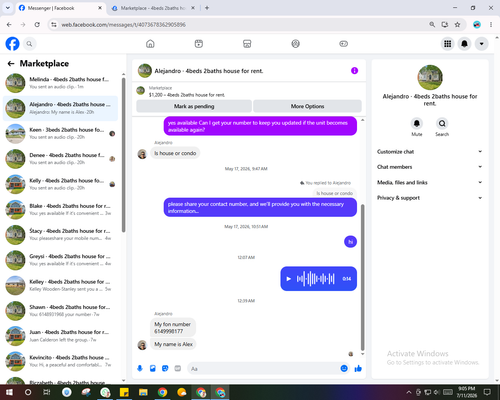Open the Groups icon in top bar

click(295, 44)
